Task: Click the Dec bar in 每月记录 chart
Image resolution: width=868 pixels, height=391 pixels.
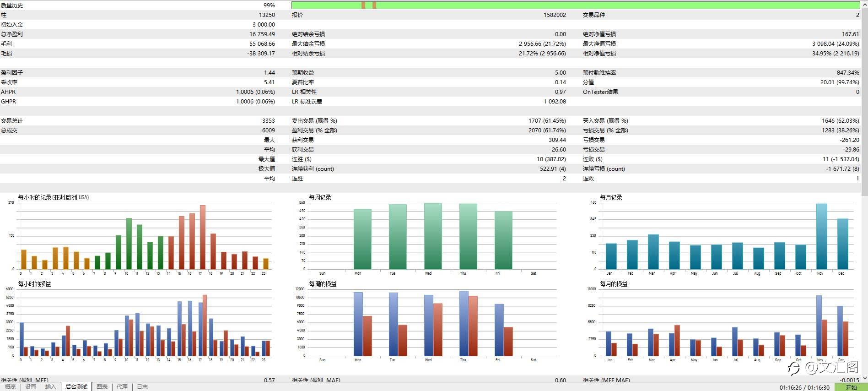Action: pos(842,244)
